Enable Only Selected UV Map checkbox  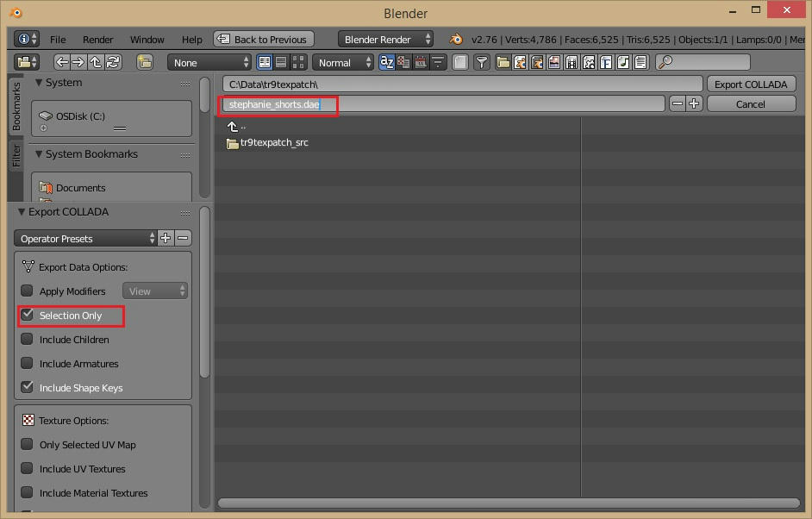(x=27, y=444)
